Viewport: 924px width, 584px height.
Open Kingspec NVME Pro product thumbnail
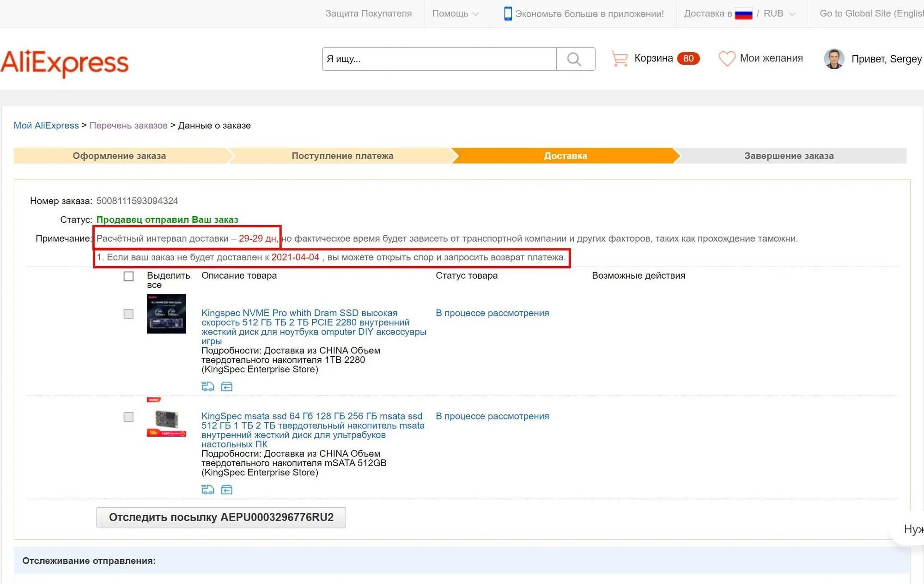[x=166, y=314]
